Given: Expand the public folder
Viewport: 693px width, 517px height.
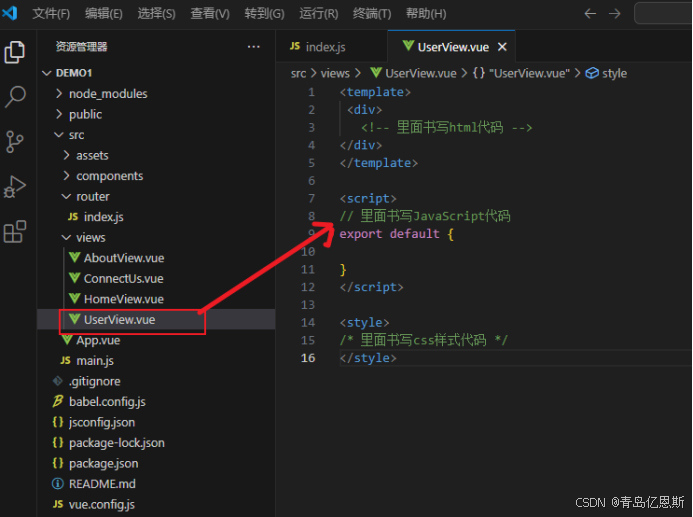Looking at the screenshot, I should tap(59, 114).
